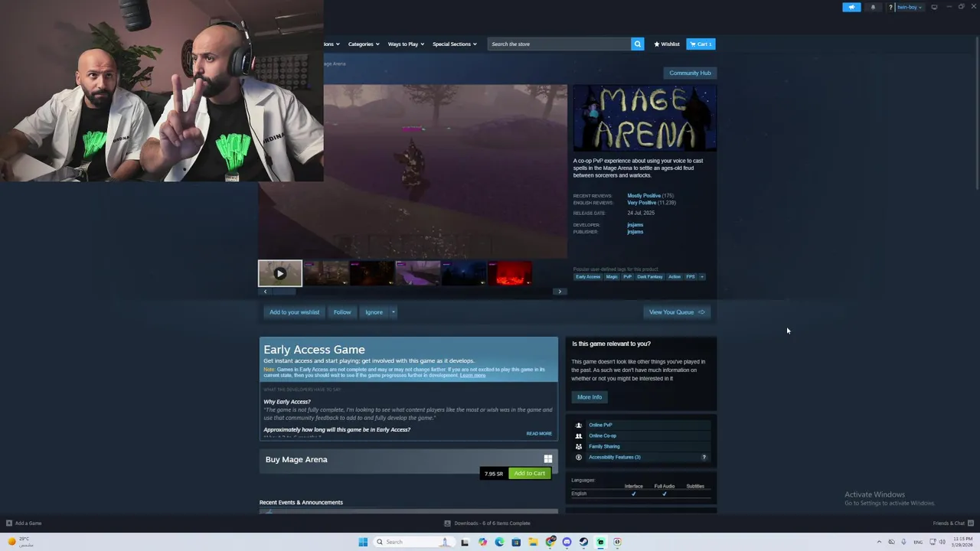Select the purple field screenshot thumbnail
This screenshot has width=980, height=551.
[418, 273]
